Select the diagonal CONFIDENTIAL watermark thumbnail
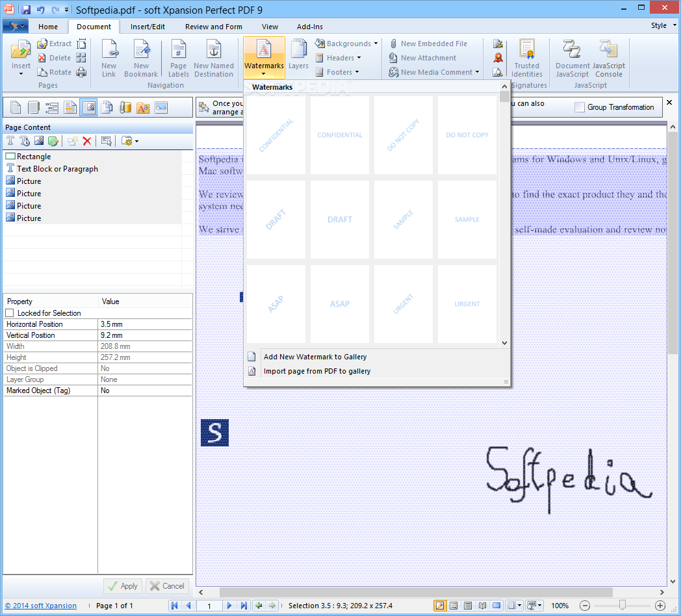Screen dimensions: 681x616 (276, 135)
